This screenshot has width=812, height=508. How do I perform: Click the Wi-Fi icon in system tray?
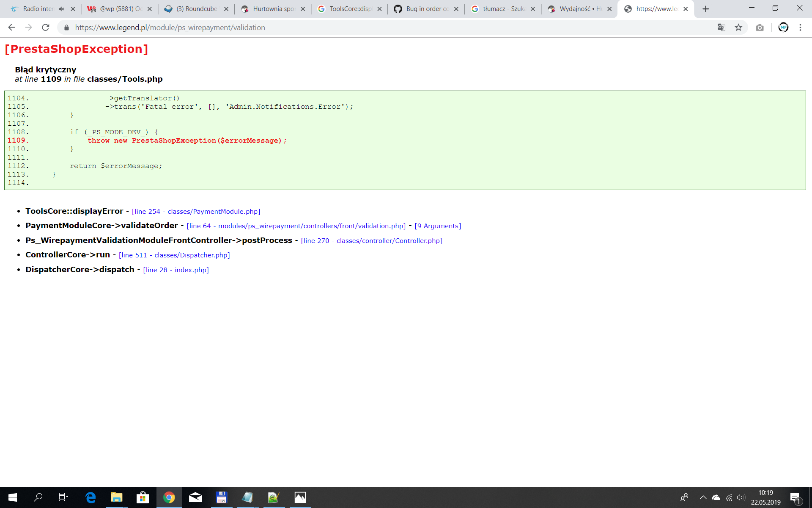click(729, 497)
